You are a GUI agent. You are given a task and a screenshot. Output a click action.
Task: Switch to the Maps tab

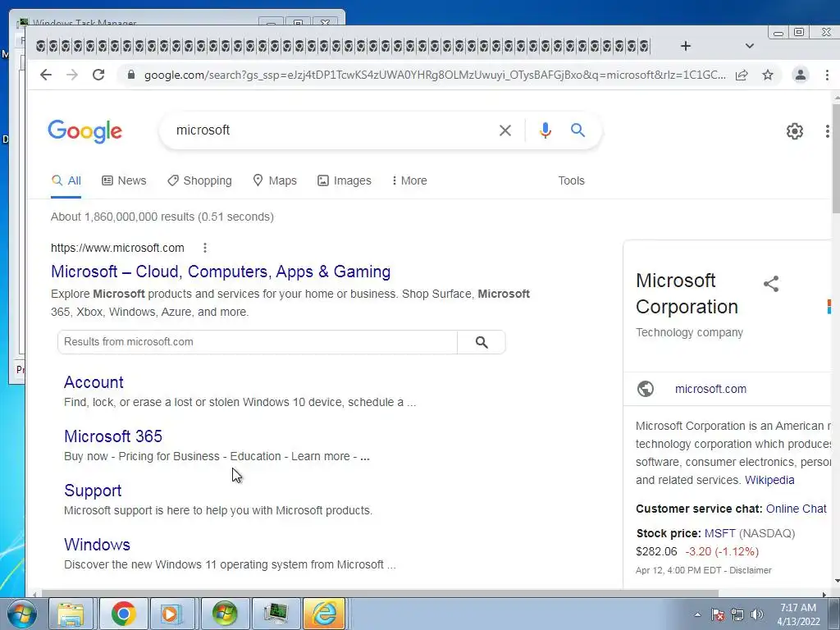coord(274,181)
